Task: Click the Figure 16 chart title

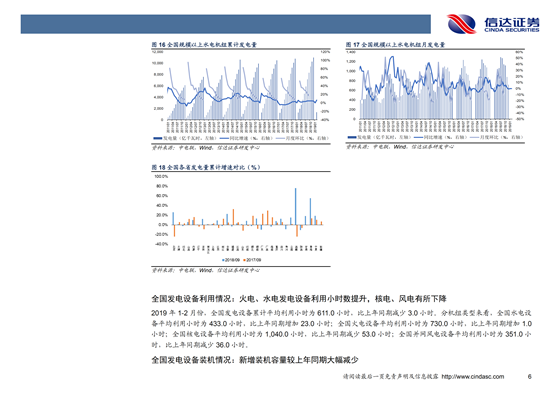Action: [x=204, y=45]
